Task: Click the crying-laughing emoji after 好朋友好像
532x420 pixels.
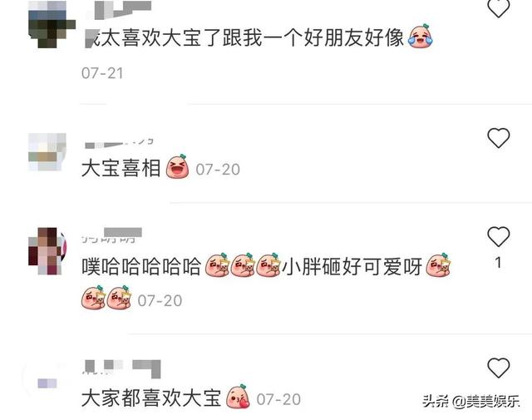Action: coord(420,37)
